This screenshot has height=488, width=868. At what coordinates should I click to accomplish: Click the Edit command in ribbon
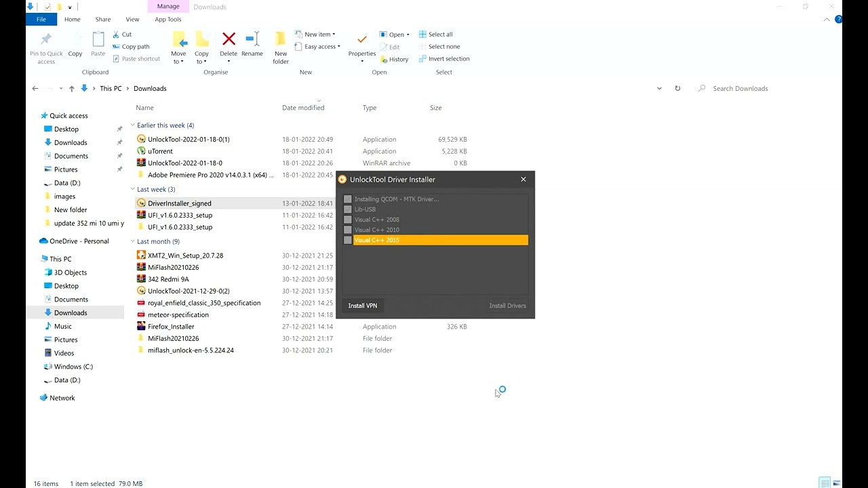click(x=389, y=47)
